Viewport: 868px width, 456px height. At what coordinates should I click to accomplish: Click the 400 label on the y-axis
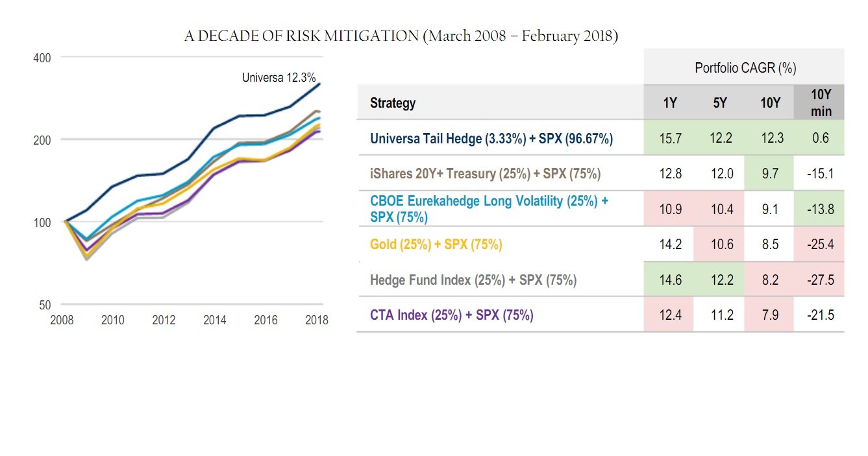pyautogui.click(x=42, y=58)
